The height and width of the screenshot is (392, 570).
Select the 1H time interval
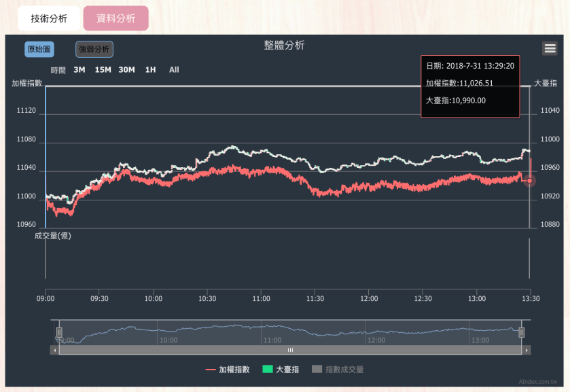(x=149, y=69)
